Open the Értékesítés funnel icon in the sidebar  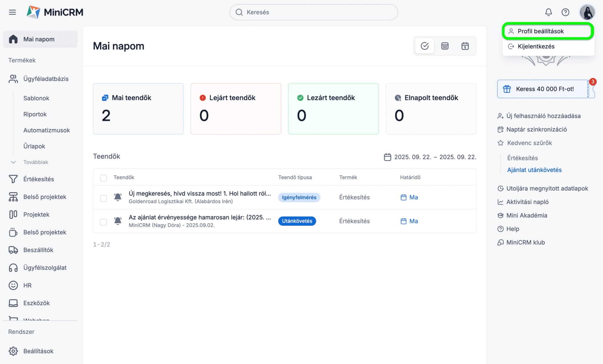(x=13, y=179)
